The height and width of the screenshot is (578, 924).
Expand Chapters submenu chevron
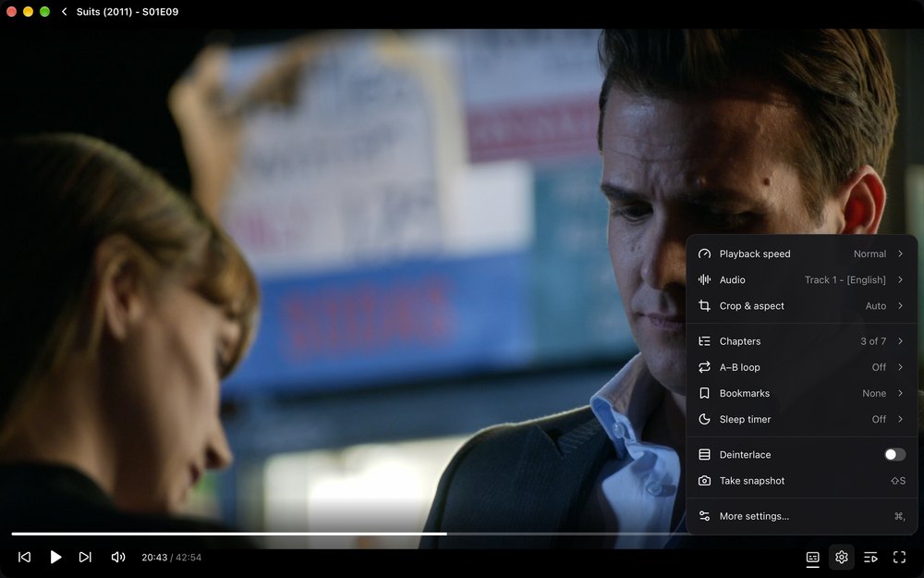(900, 341)
